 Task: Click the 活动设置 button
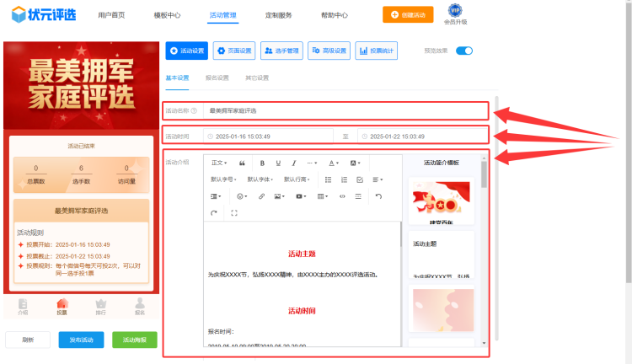186,51
